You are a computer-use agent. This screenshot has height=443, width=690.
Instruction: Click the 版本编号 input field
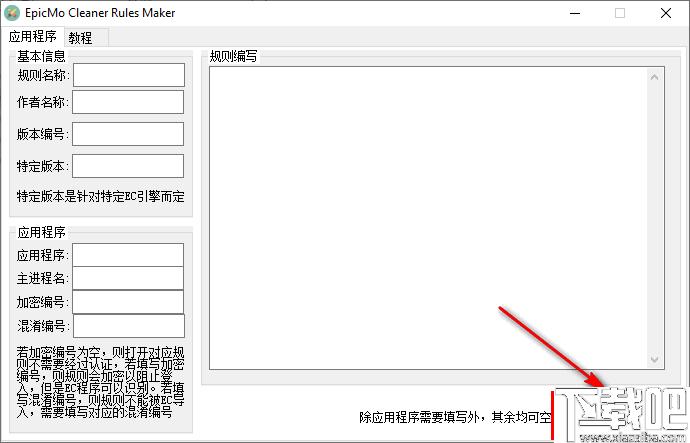pos(128,134)
